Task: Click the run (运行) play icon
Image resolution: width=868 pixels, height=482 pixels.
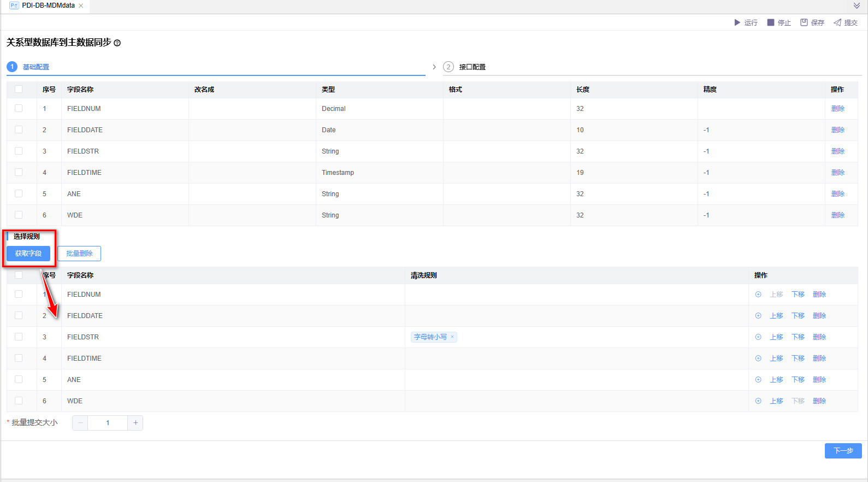Action: click(737, 22)
